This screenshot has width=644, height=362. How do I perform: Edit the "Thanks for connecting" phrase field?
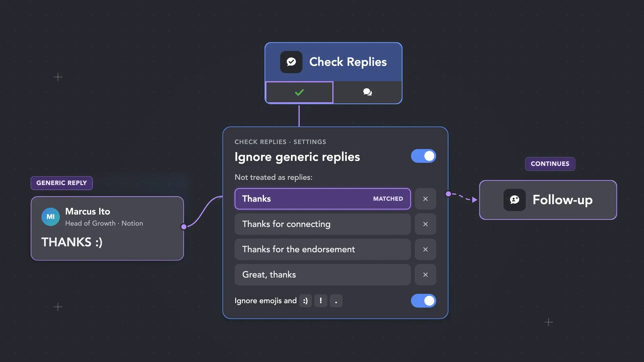(x=323, y=224)
